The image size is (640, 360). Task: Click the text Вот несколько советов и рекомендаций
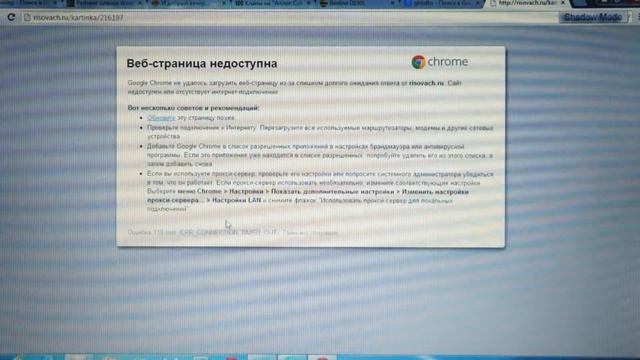(x=193, y=108)
